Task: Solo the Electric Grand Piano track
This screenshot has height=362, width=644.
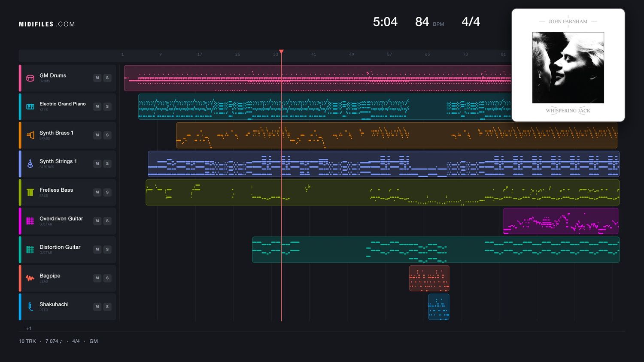Action: [107, 106]
